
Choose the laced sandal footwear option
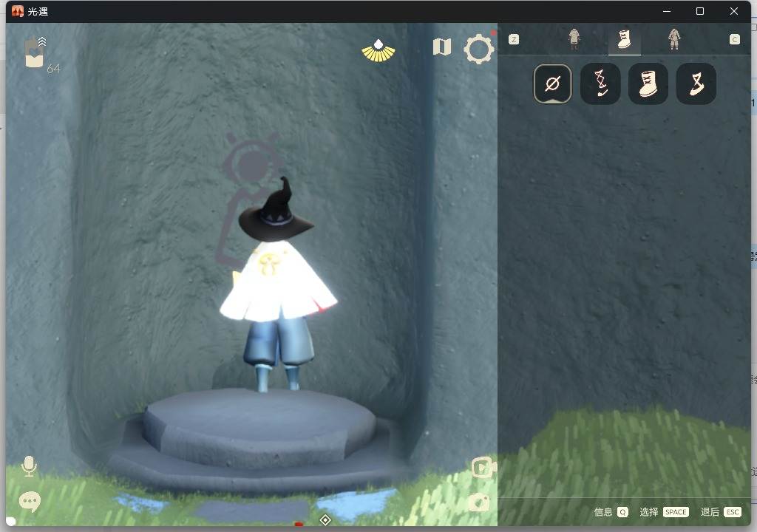coord(600,84)
